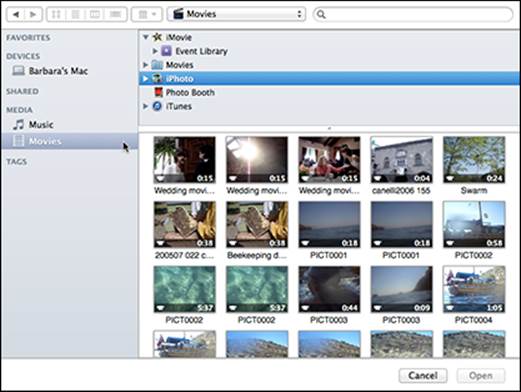Click the Open button
The width and height of the screenshot is (521, 392).
click(481, 376)
